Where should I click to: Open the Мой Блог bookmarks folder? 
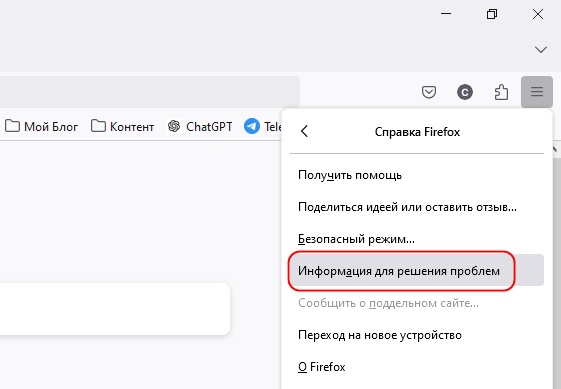[42, 126]
